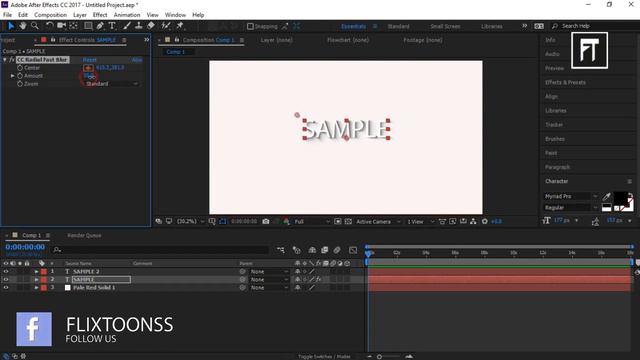Select the Pan Behind anchor point tool
The height and width of the screenshot is (360, 640).
tap(73, 26)
